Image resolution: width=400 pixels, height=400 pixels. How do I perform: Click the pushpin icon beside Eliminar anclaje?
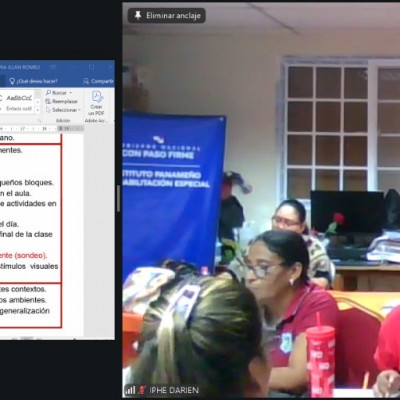[x=138, y=15]
